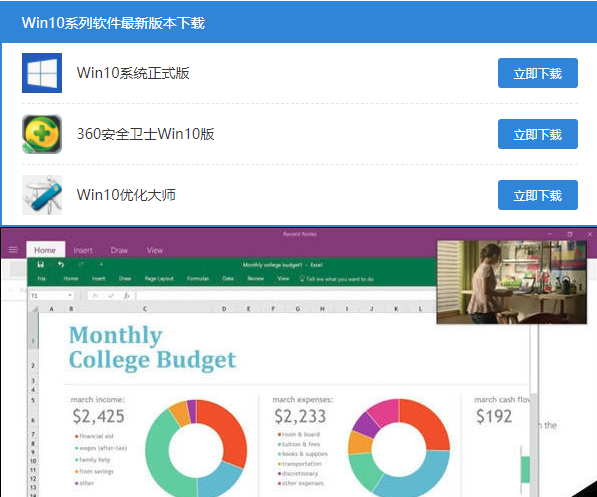Screen dimensions: 597x497
Task: Click the Excel Undo icon
Action: (61, 264)
